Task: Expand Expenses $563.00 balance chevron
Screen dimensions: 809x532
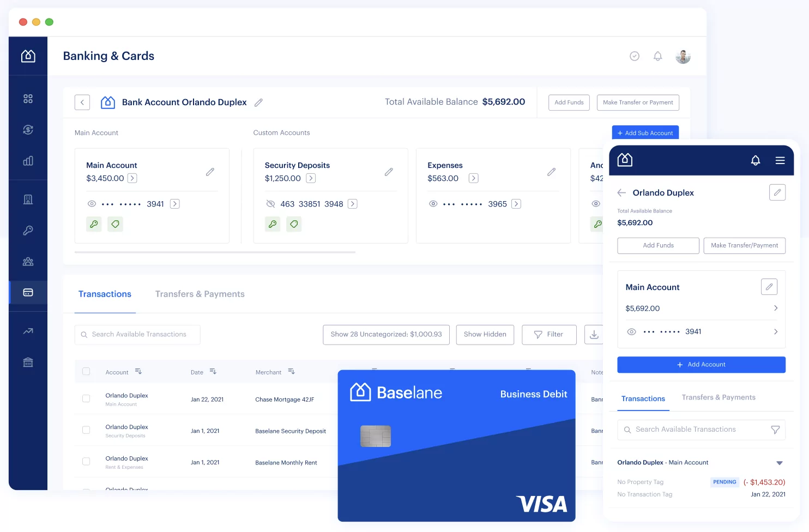Action: (x=474, y=178)
